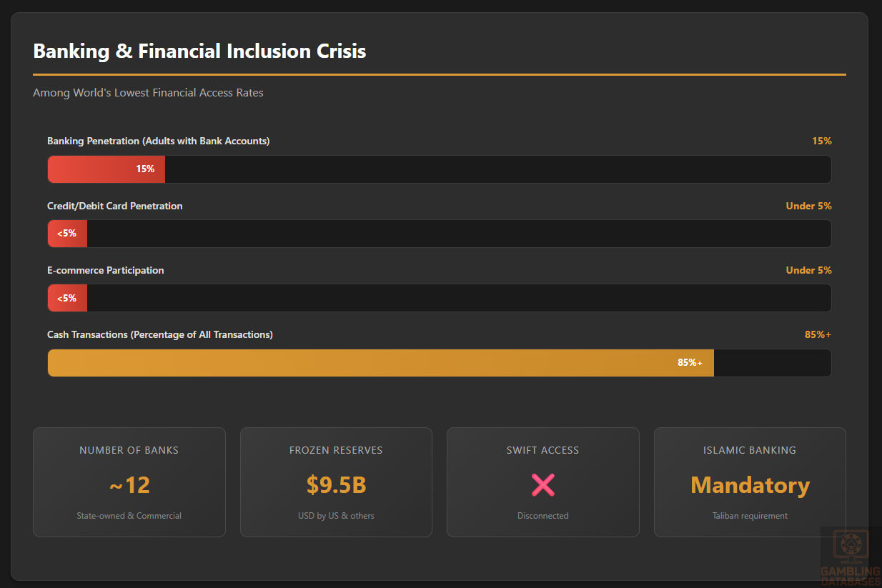882x588 pixels.
Task: Click the Disconnected caption under SWIFT Access
Action: [542, 516]
